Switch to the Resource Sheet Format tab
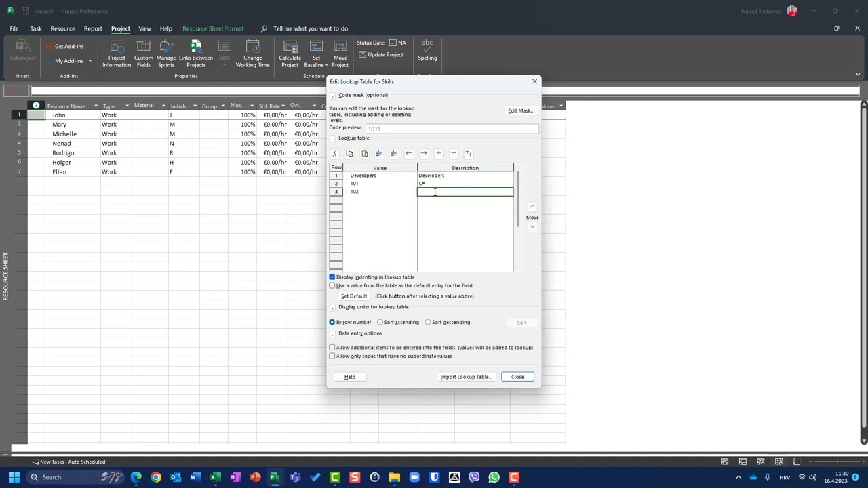868x488 pixels. click(213, 28)
